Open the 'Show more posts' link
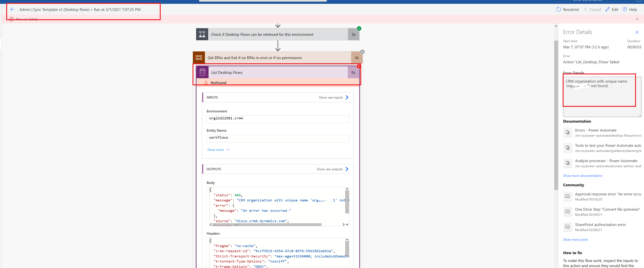Viewport: 644px width, 268px height. point(576,239)
